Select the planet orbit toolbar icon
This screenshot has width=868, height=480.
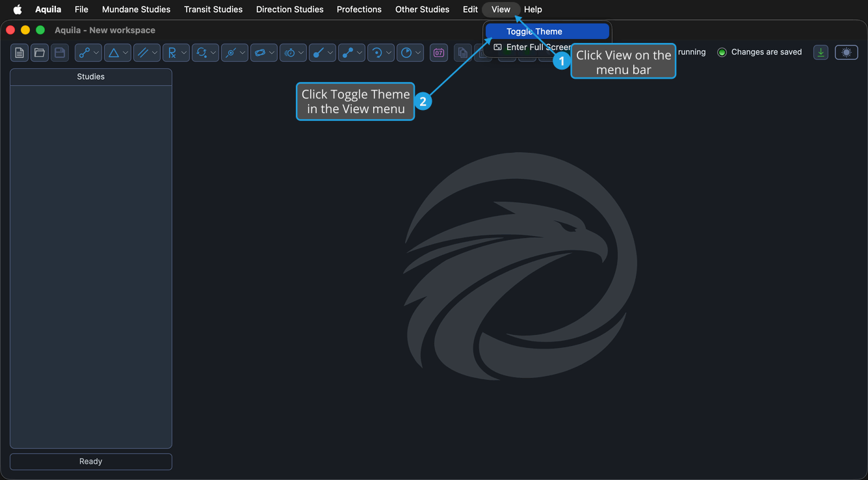click(x=259, y=53)
